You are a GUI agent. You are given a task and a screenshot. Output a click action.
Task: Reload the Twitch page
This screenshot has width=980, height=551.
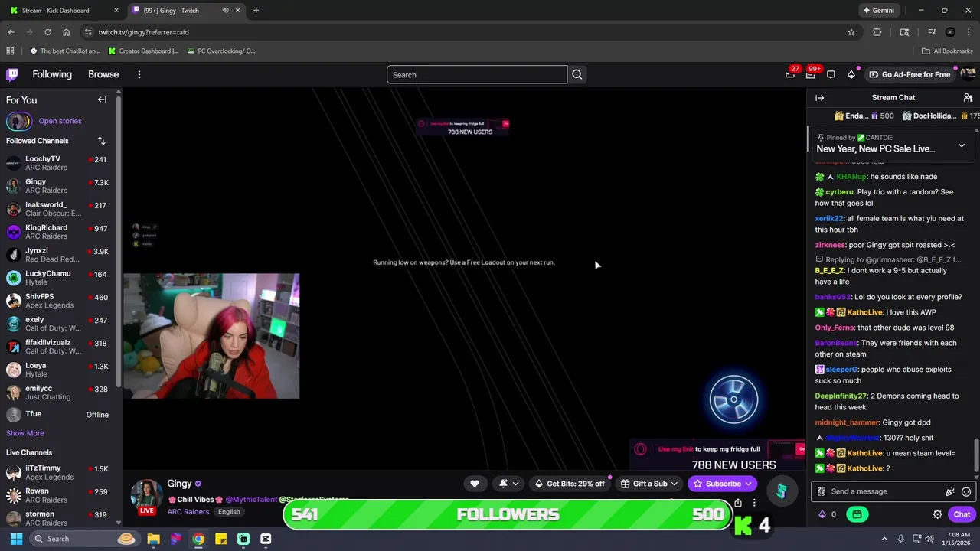[x=47, y=32]
